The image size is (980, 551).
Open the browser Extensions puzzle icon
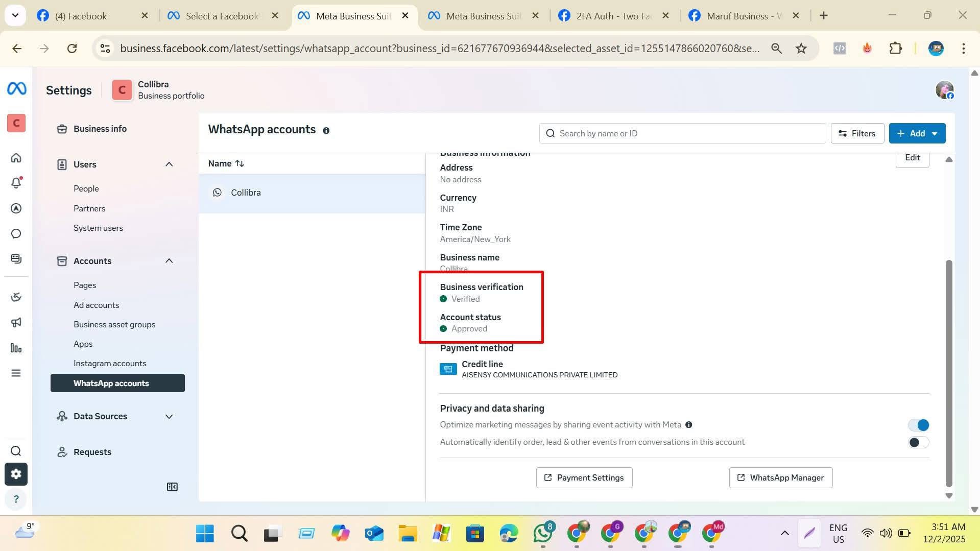click(x=895, y=49)
